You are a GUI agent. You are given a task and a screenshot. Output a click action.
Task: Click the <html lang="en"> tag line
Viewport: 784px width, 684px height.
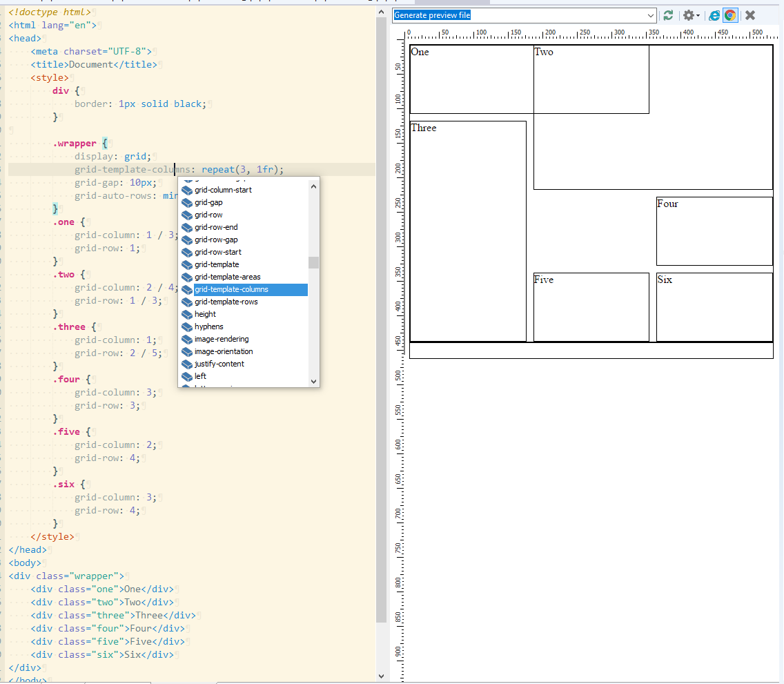(x=52, y=25)
